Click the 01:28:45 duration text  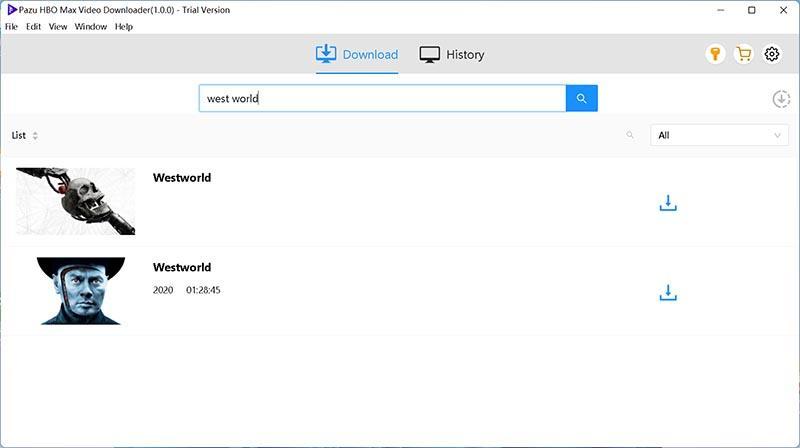pyautogui.click(x=203, y=290)
